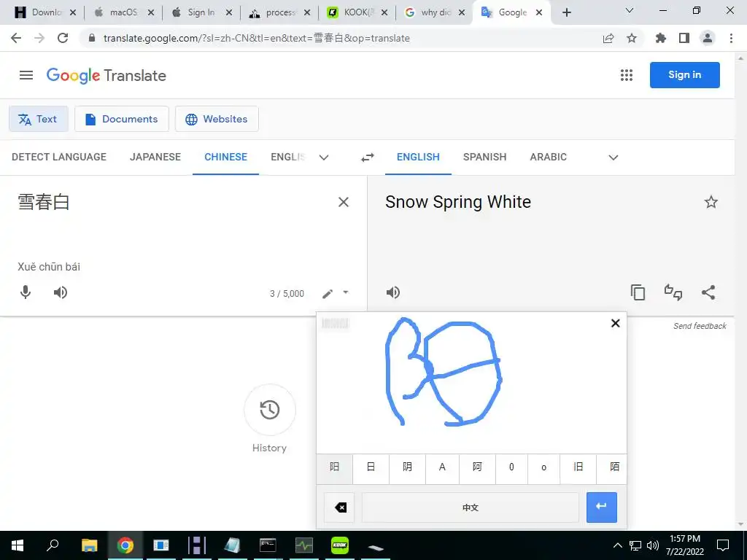
Task: Open the Send feedback link
Action: (700, 326)
